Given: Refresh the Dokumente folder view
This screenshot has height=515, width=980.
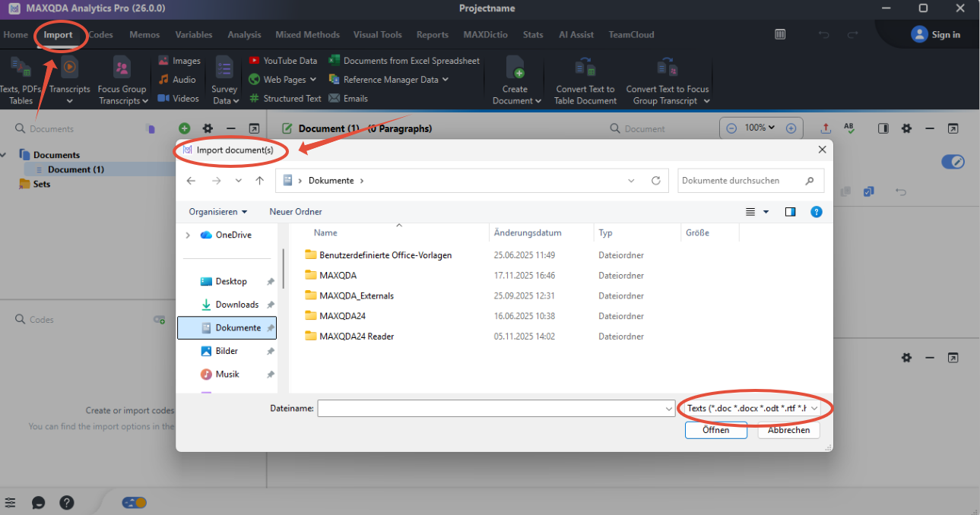Looking at the screenshot, I should (x=655, y=181).
